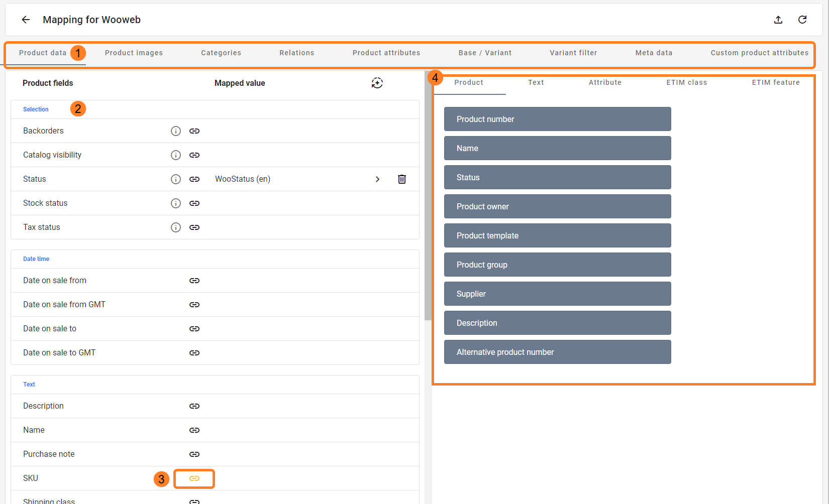
Task: Click link icon for Date on sale to
Action: (194, 329)
